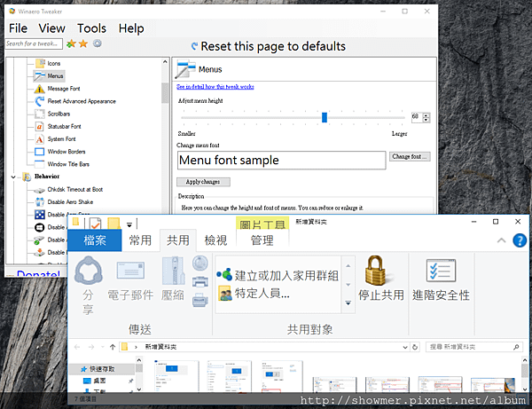Viewport: 532px width, 409px height.
Task: Click the 壓縮 zip icon
Action: tap(174, 271)
